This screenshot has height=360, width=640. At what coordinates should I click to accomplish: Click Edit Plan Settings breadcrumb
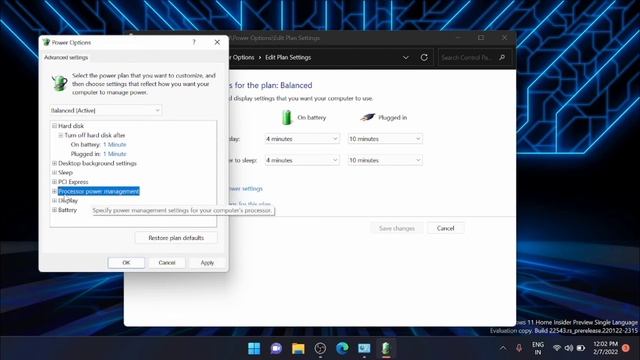tap(288, 58)
